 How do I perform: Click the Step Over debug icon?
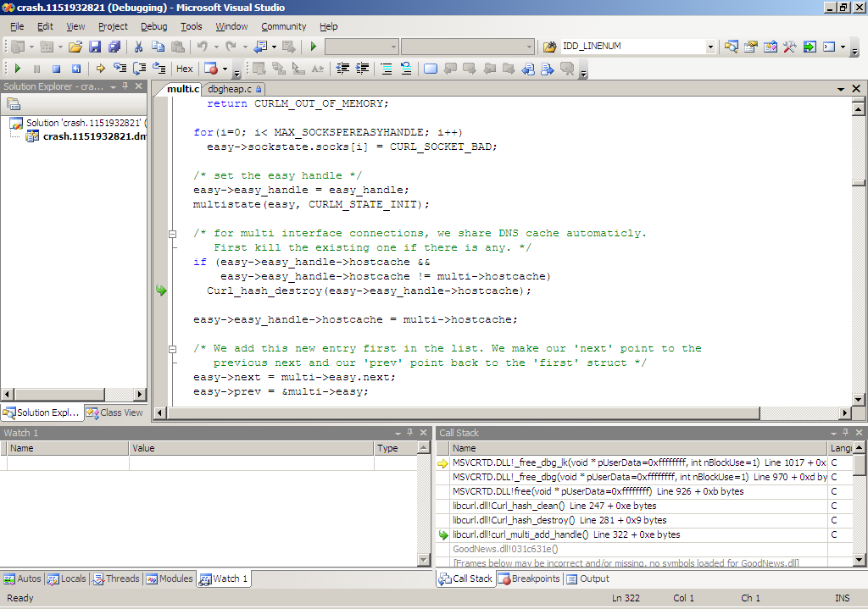[140, 69]
